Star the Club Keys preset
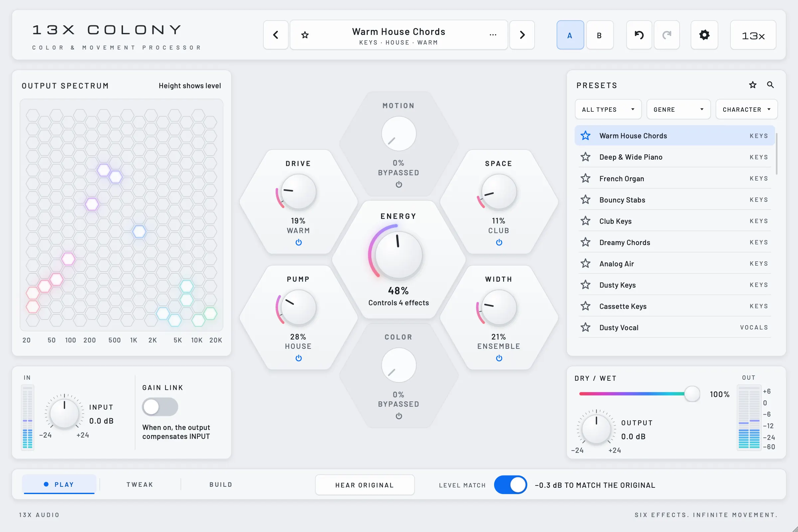This screenshot has height=532, width=798. 586,221
